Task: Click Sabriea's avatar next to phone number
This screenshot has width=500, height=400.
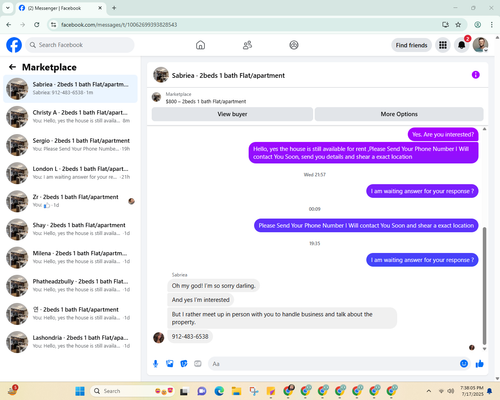Action: coord(159,337)
